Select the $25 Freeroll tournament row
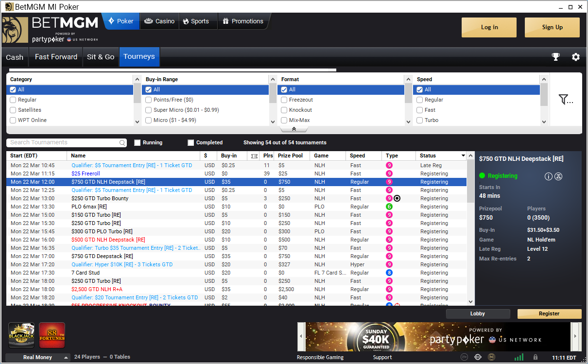 pos(236,173)
